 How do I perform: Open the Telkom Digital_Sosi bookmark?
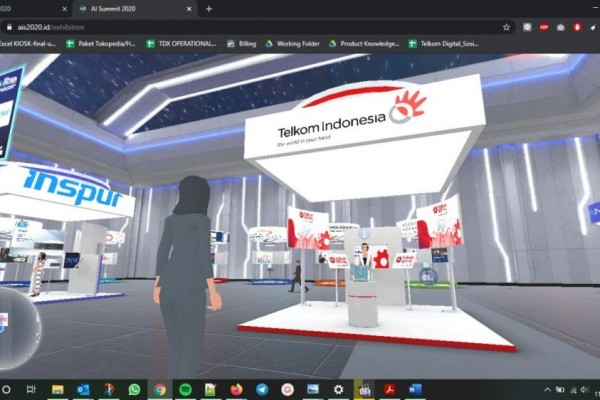click(443, 44)
